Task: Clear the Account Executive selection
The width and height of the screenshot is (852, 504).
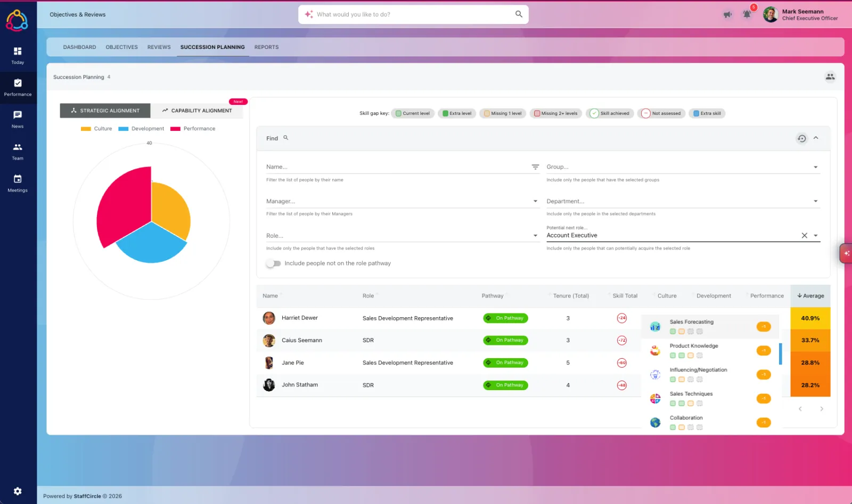Action: (804, 235)
